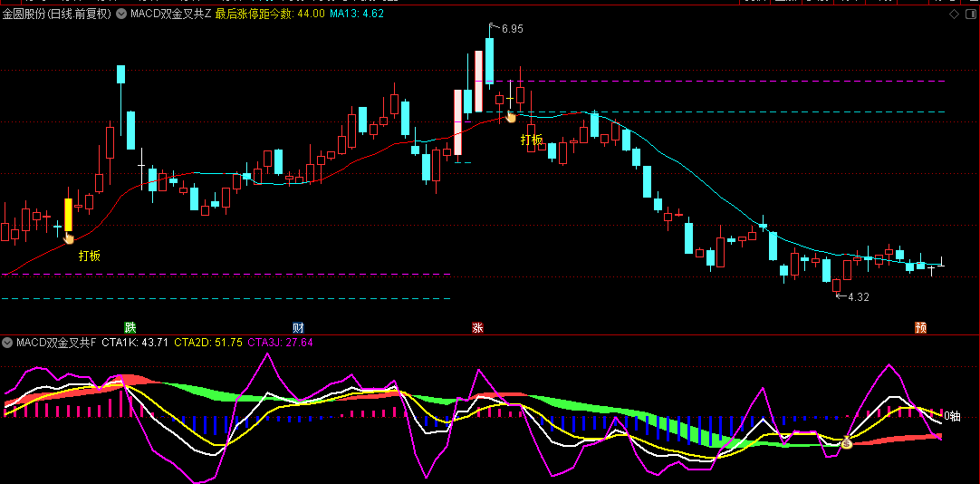Click the diamond marker icon at top right
The height and width of the screenshot is (484, 980).
click(x=954, y=14)
